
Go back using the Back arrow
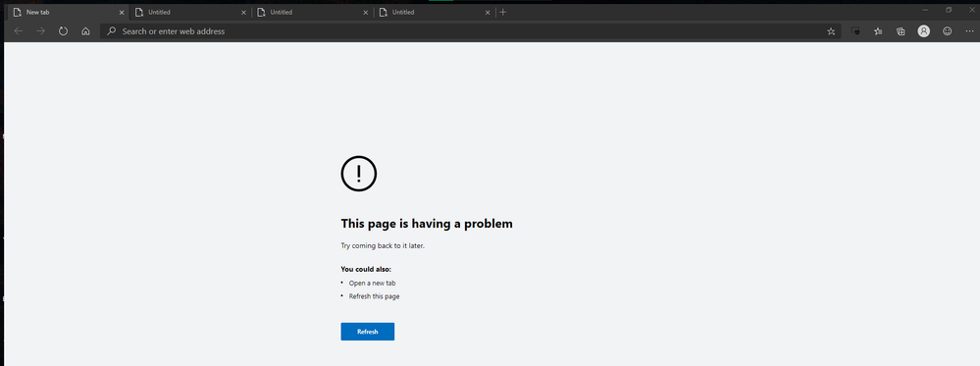18,31
